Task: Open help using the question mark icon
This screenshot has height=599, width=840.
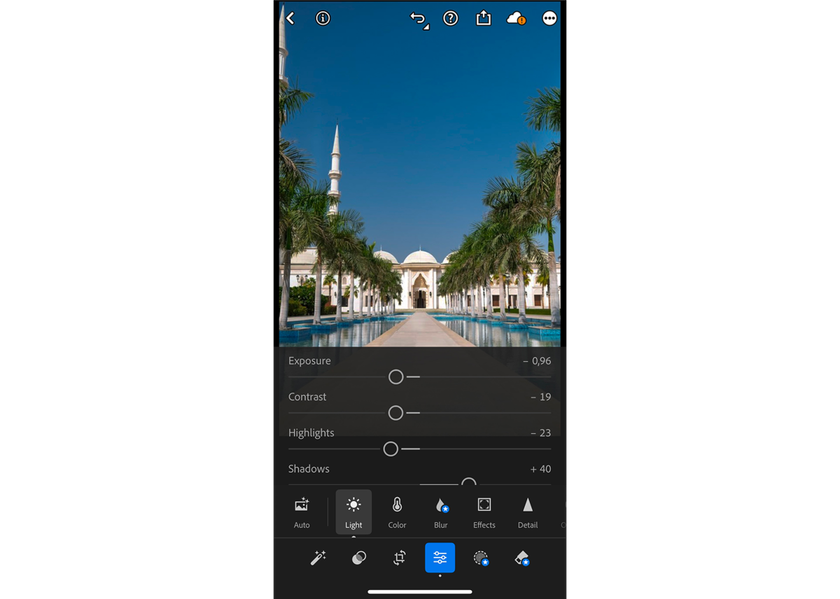Action: coord(450,18)
